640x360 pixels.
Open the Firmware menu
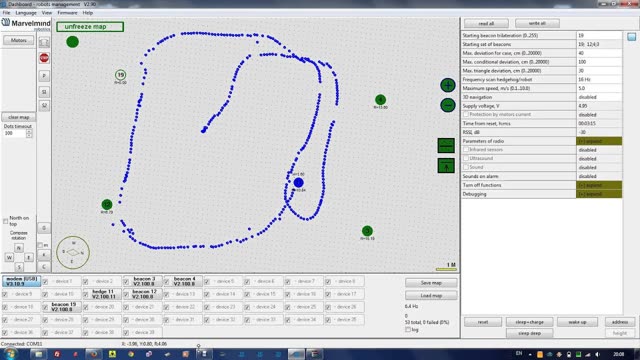tap(67, 13)
